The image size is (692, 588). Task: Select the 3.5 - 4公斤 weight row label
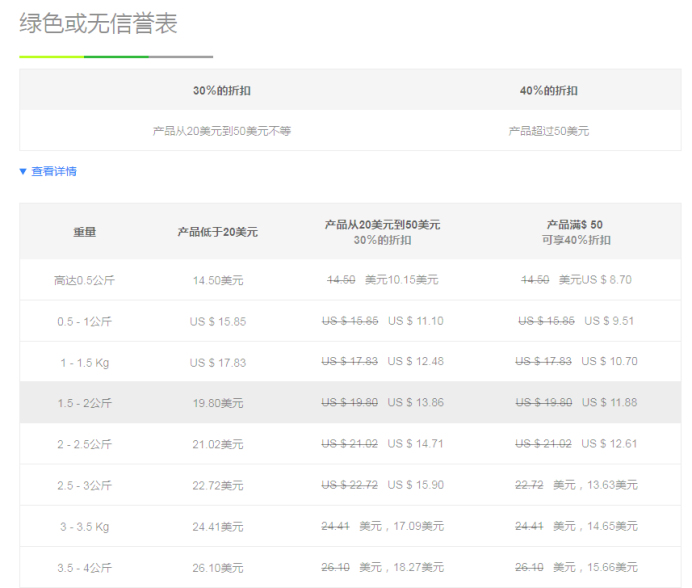click(84, 568)
